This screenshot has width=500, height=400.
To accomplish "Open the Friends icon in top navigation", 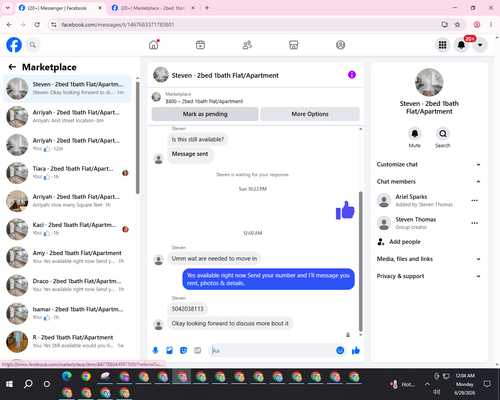I will coord(247,45).
